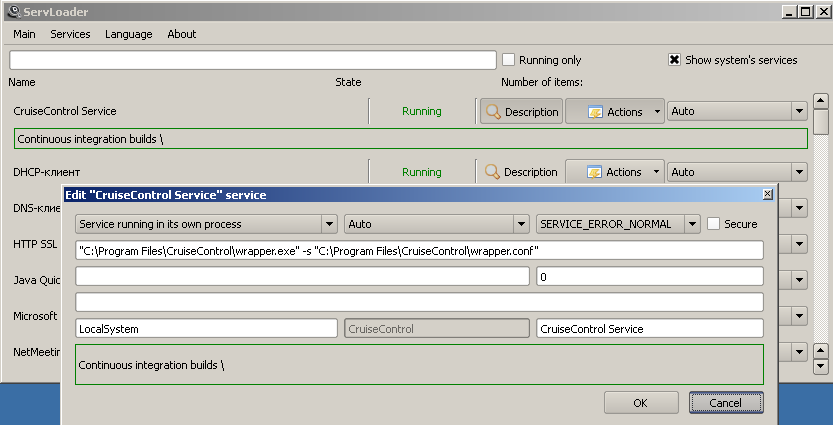Expand Actions dropdown arrow for CruiseControl Service

pyautogui.click(x=657, y=112)
